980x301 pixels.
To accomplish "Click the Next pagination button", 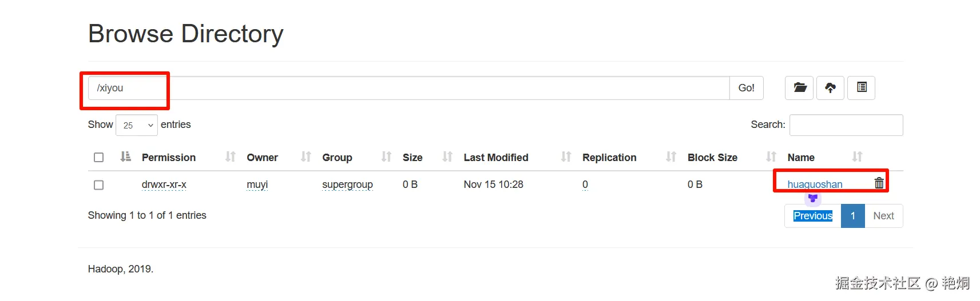I will tap(883, 216).
